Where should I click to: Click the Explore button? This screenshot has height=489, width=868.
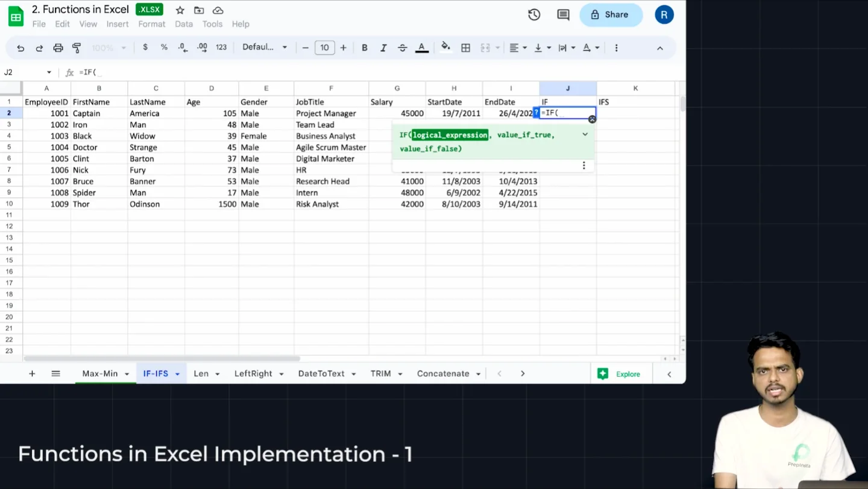coord(619,374)
